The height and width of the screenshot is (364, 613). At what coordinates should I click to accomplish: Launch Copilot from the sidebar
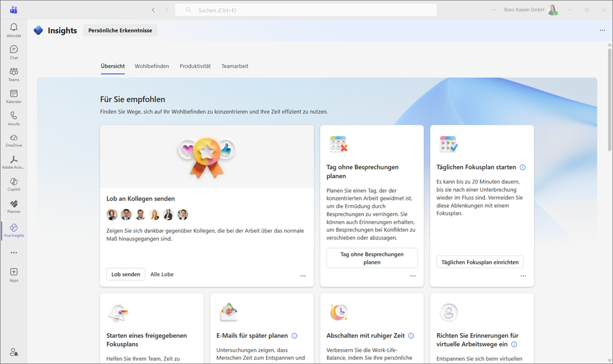pyautogui.click(x=14, y=184)
